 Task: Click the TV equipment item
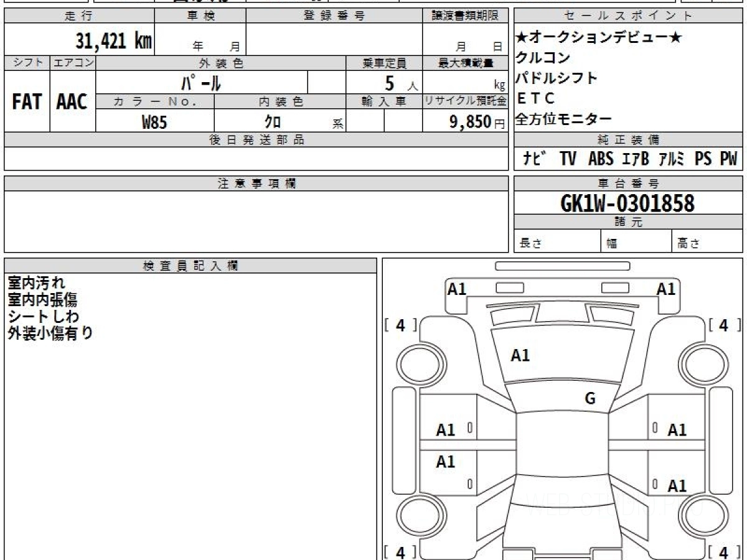[568, 159]
